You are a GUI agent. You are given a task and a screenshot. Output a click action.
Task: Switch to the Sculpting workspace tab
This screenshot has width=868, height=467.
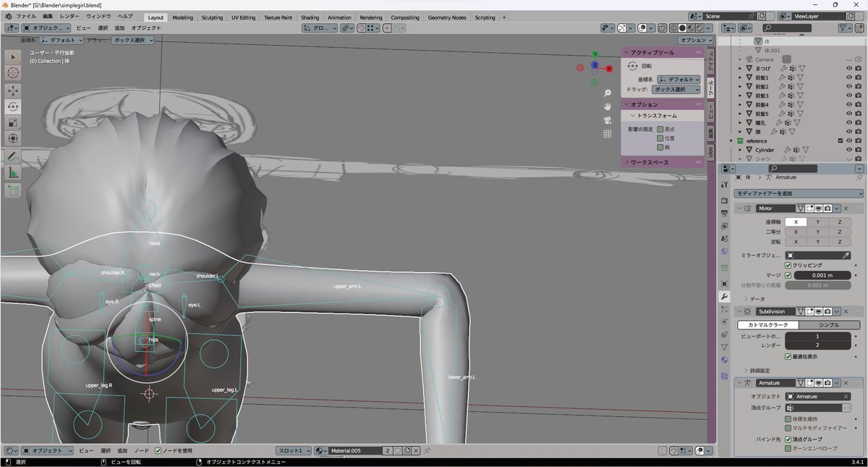point(212,17)
